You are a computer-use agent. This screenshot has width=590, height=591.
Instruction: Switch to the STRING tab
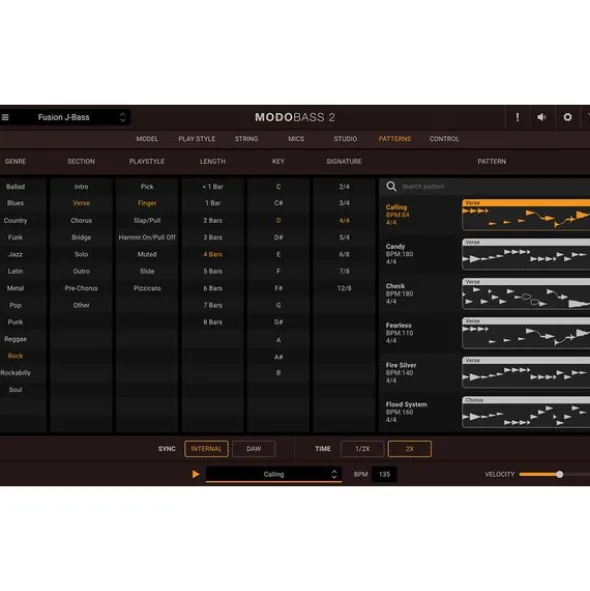(x=246, y=139)
